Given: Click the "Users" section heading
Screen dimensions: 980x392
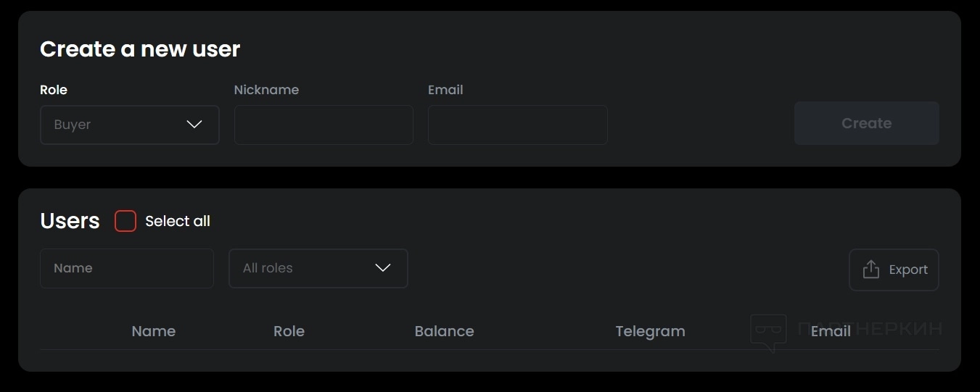Looking at the screenshot, I should pyautogui.click(x=70, y=221).
